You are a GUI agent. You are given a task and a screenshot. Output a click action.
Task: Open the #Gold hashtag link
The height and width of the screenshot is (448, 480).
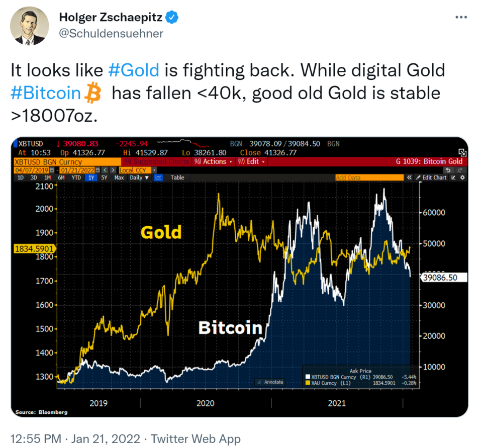coord(134,70)
